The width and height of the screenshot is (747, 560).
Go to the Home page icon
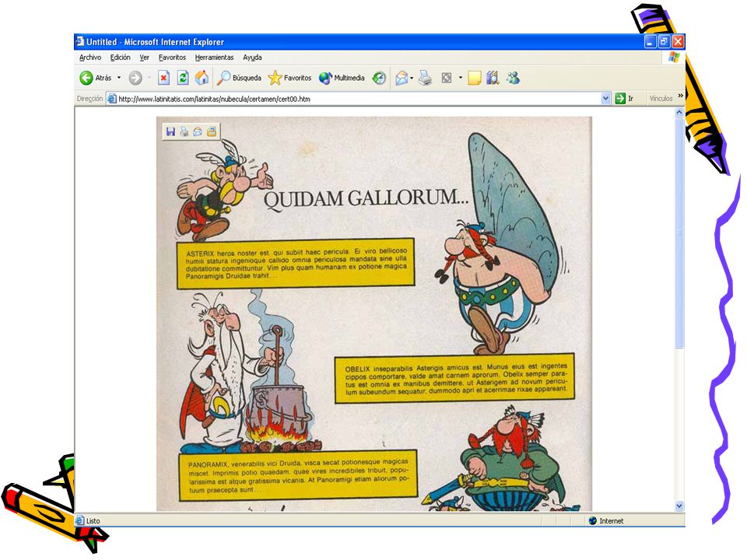click(202, 78)
